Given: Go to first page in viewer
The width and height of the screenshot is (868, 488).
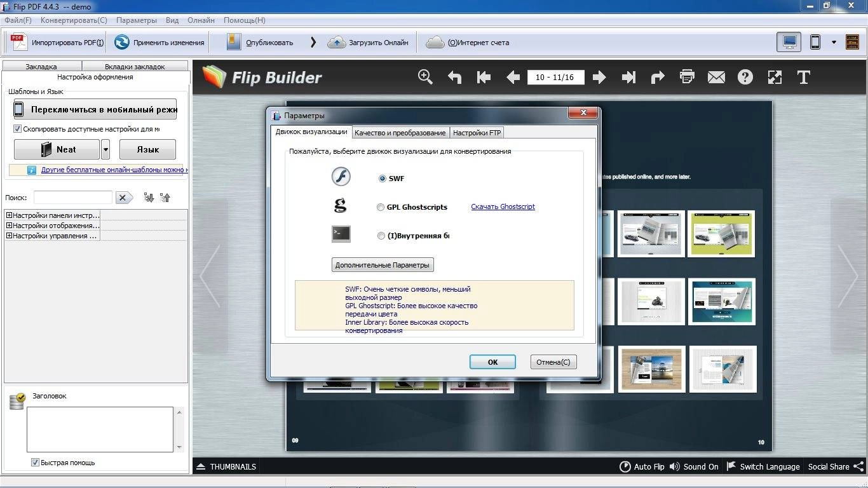Looking at the screenshot, I should (484, 78).
